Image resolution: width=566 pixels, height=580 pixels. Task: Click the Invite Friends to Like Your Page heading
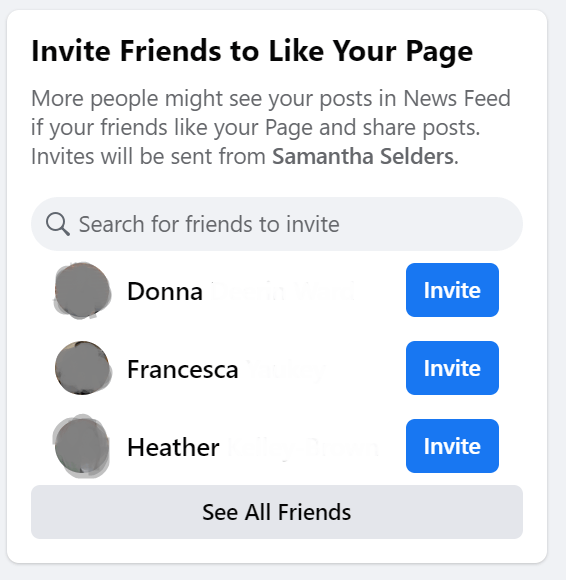point(252,51)
